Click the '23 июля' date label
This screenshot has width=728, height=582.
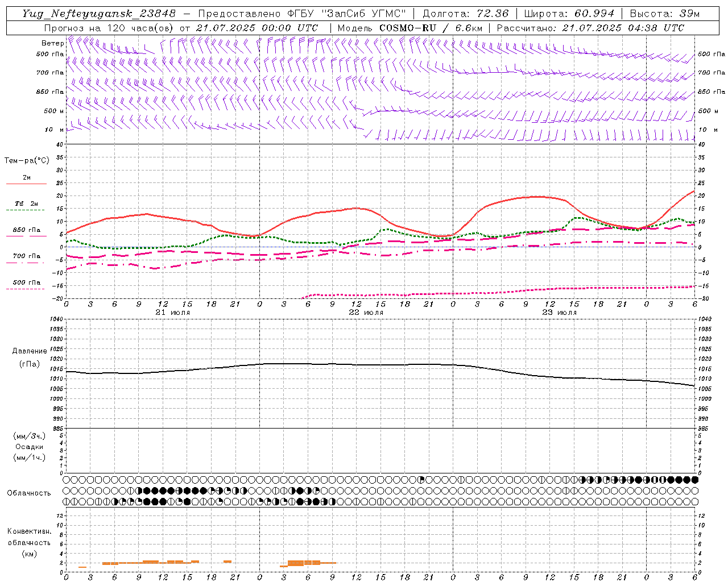pos(560,313)
